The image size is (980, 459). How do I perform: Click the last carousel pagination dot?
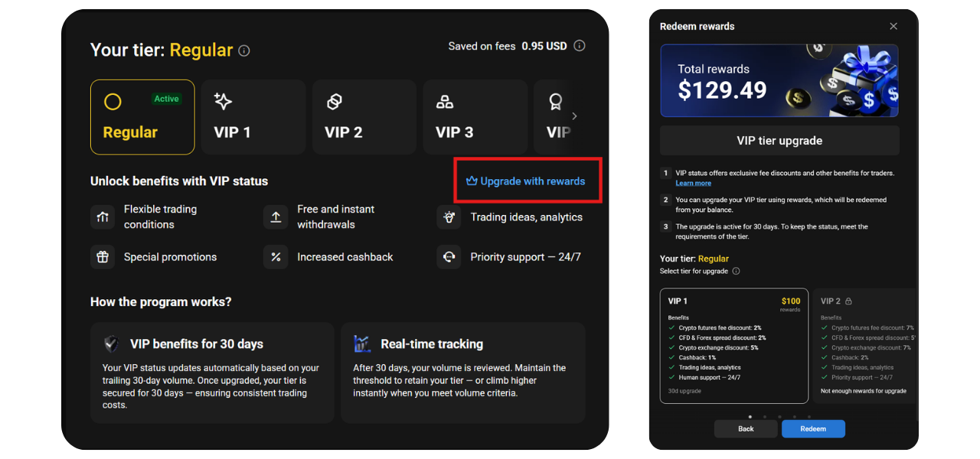point(808,417)
